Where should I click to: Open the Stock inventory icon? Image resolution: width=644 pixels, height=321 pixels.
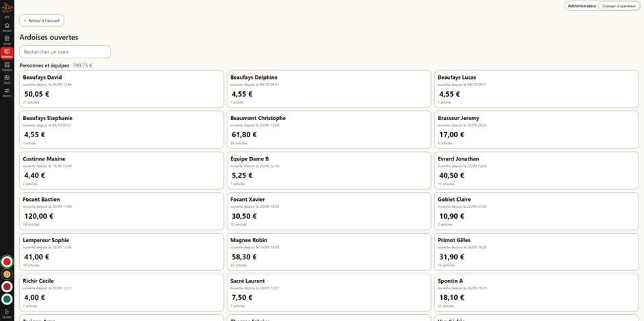click(x=7, y=80)
